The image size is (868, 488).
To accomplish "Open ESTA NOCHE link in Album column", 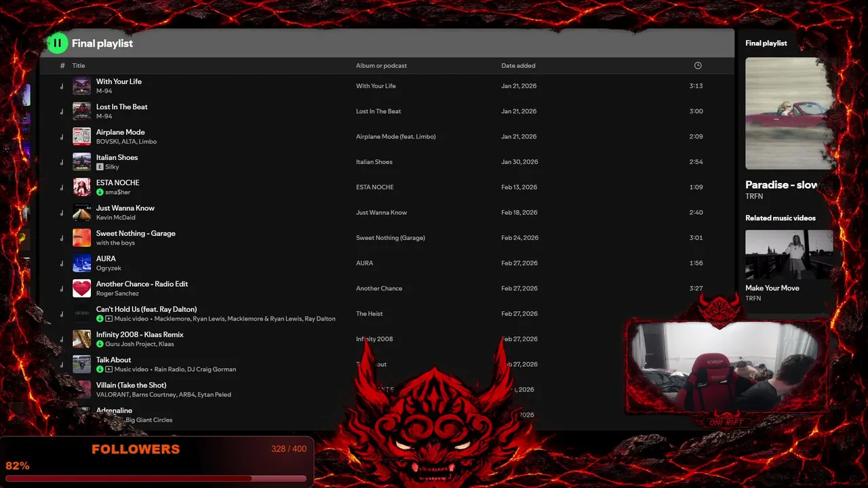I will [375, 187].
